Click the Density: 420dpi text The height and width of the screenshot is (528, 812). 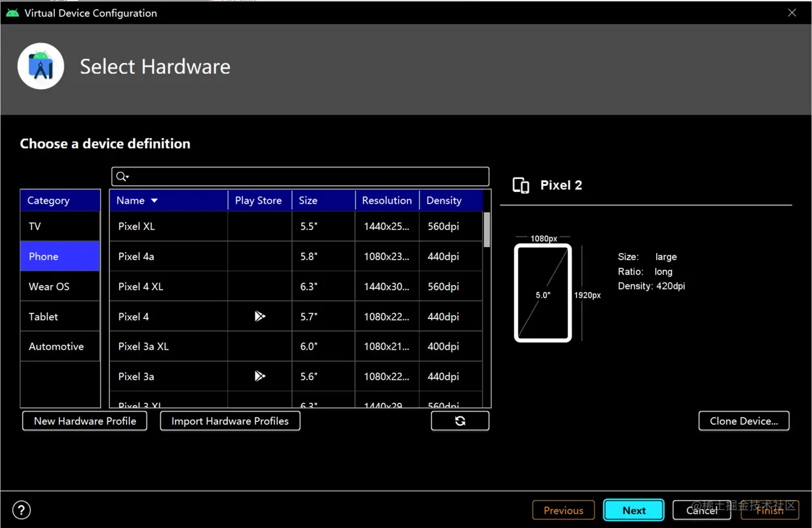(652, 286)
